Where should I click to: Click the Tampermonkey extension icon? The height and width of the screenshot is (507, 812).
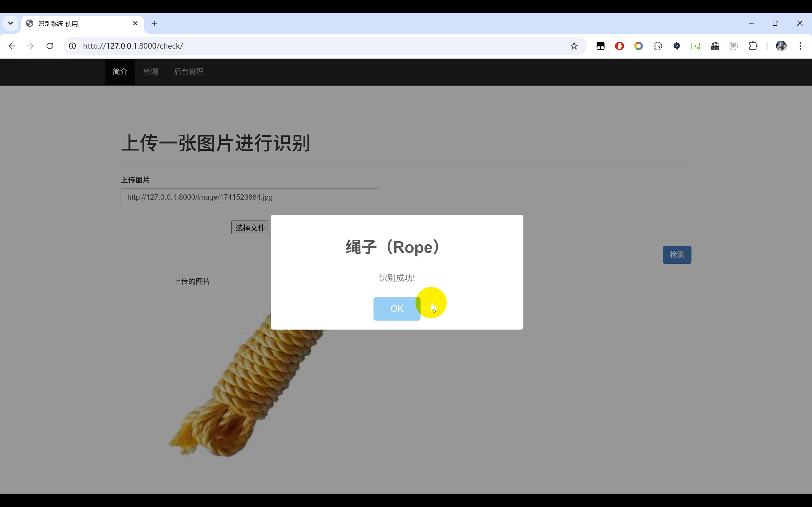(600, 46)
